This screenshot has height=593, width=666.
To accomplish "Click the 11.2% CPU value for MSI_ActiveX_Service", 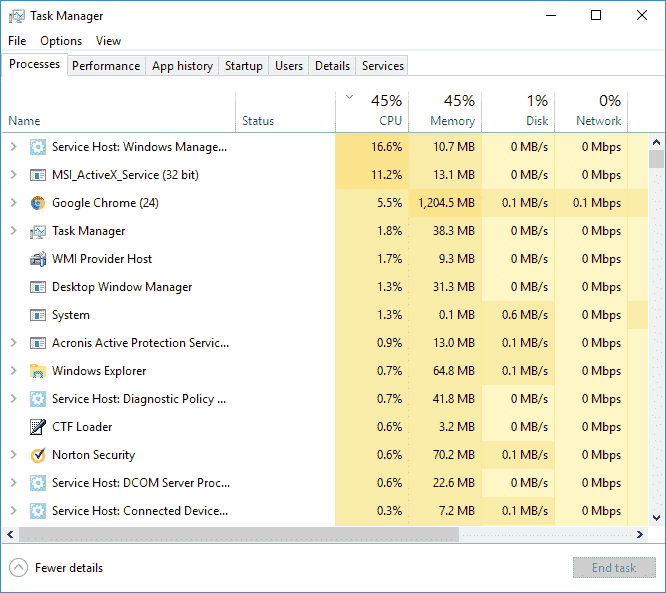I will [387, 175].
